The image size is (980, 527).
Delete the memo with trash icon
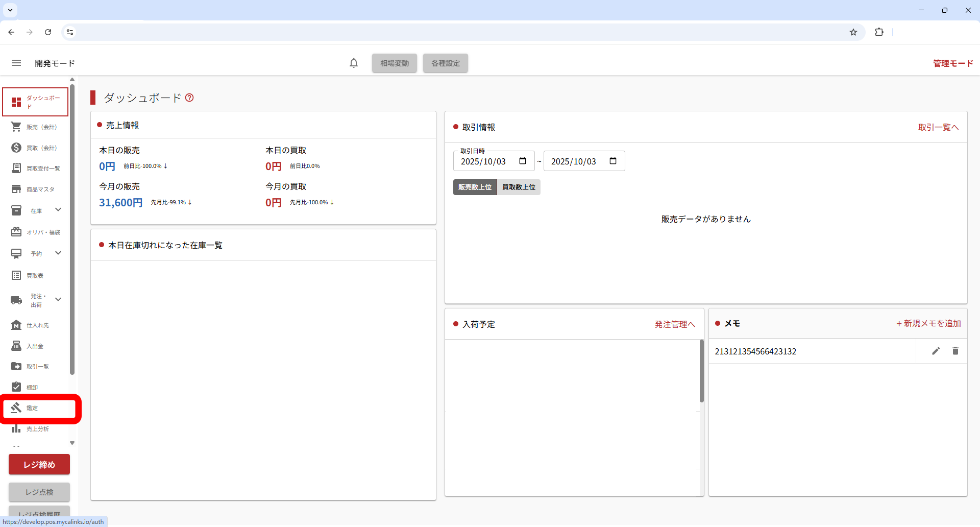click(955, 351)
